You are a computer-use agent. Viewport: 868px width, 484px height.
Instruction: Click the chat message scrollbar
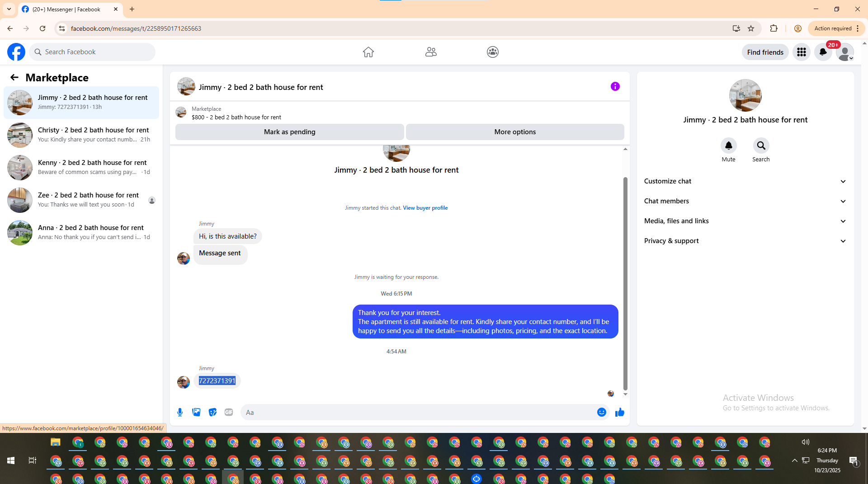625,283
